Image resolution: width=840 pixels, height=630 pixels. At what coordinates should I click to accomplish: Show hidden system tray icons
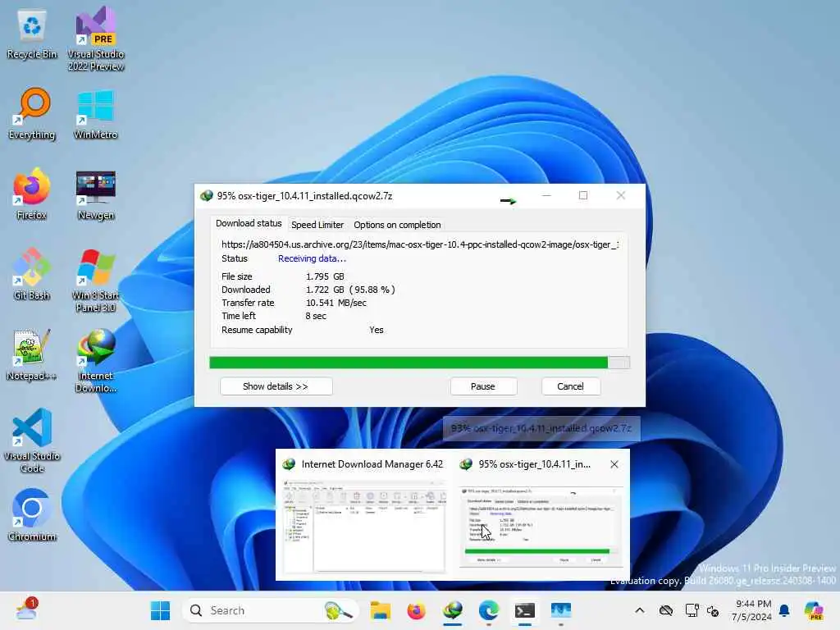640,610
